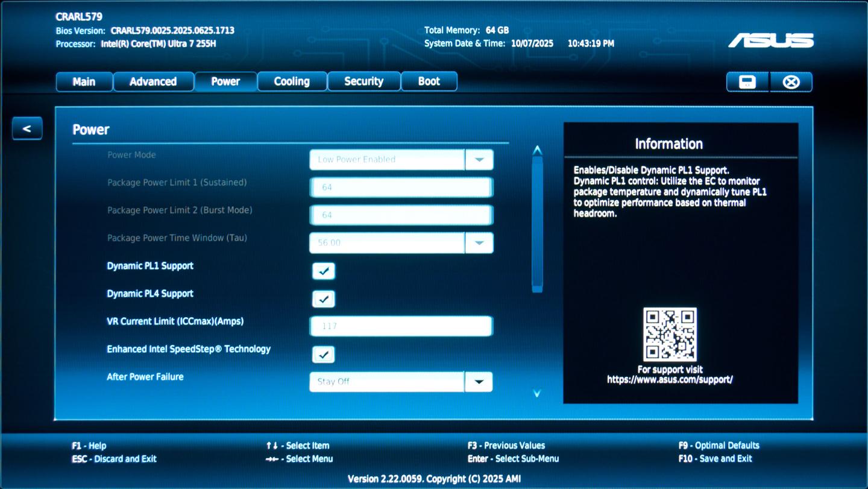Viewport: 868px width, 489px height.
Task: Click the scroll up arrow above the scrollbar
Action: click(x=537, y=150)
